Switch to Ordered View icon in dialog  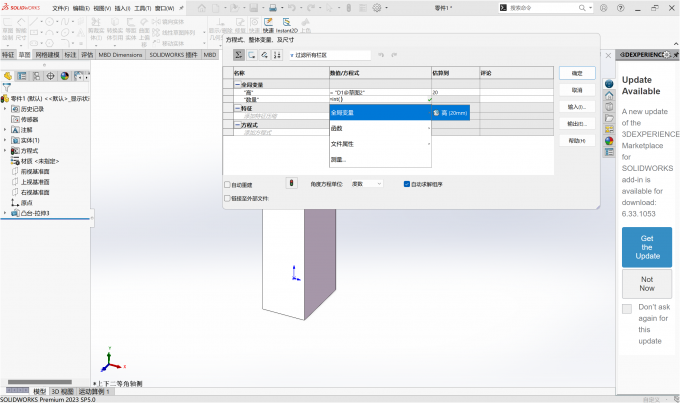(x=277, y=55)
